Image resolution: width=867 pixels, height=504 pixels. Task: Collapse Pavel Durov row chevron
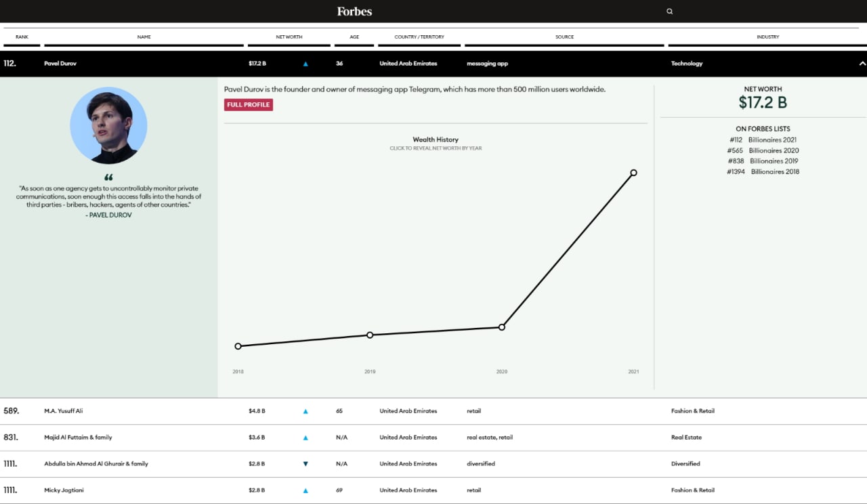click(862, 64)
